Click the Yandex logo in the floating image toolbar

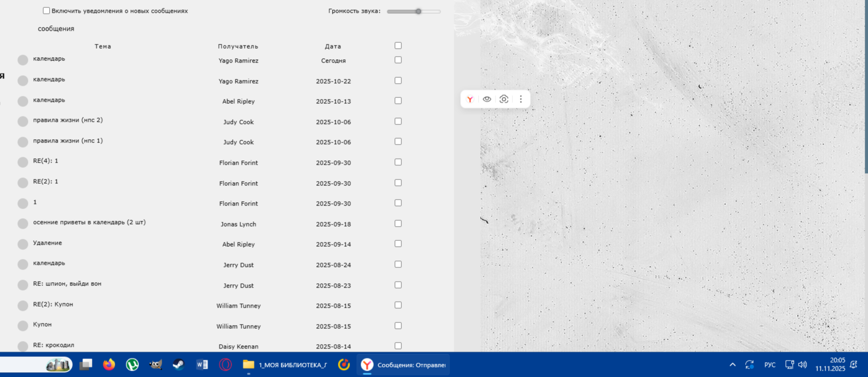[x=470, y=100]
